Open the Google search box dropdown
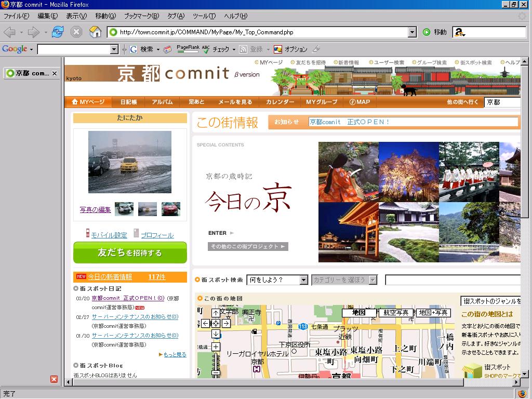 pos(114,49)
